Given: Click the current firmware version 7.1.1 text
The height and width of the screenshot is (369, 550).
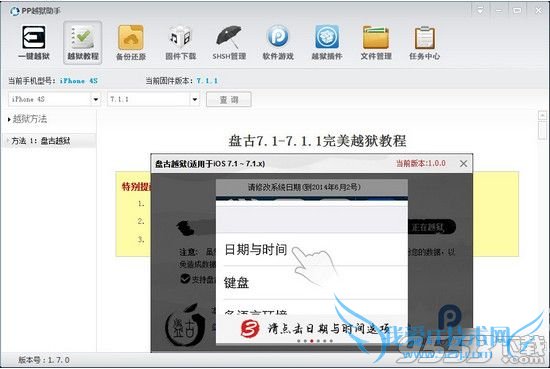Looking at the screenshot, I should coord(207,81).
